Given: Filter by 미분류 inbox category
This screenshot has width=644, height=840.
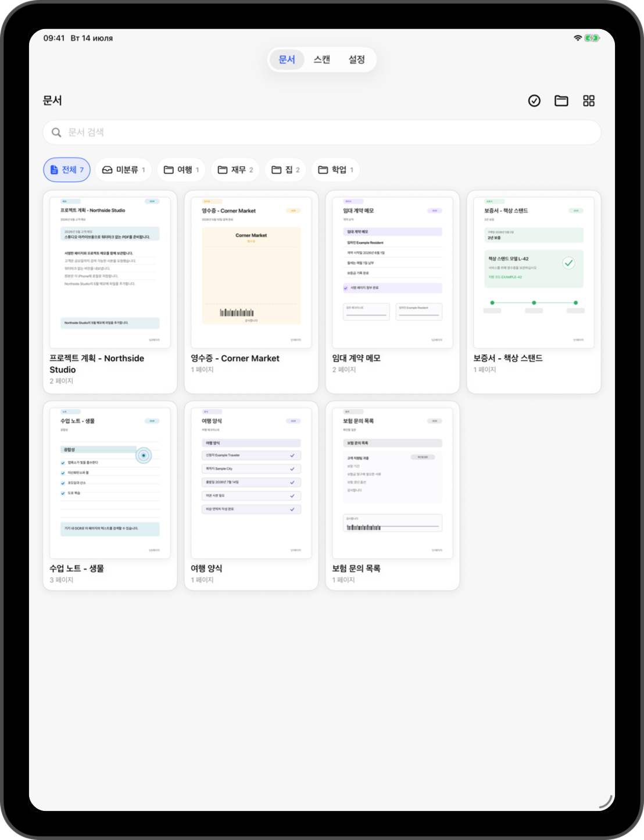Looking at the screenshot, I should click(x=124, y=170).
